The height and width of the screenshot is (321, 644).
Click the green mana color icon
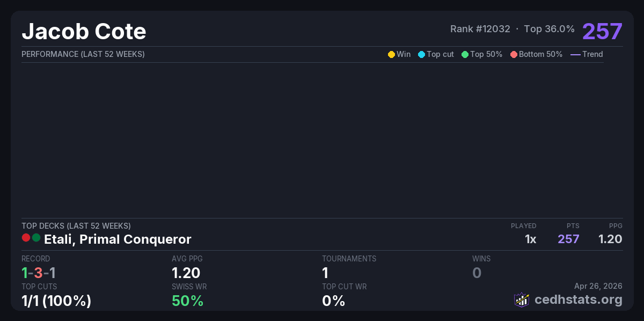coord(36,238)
